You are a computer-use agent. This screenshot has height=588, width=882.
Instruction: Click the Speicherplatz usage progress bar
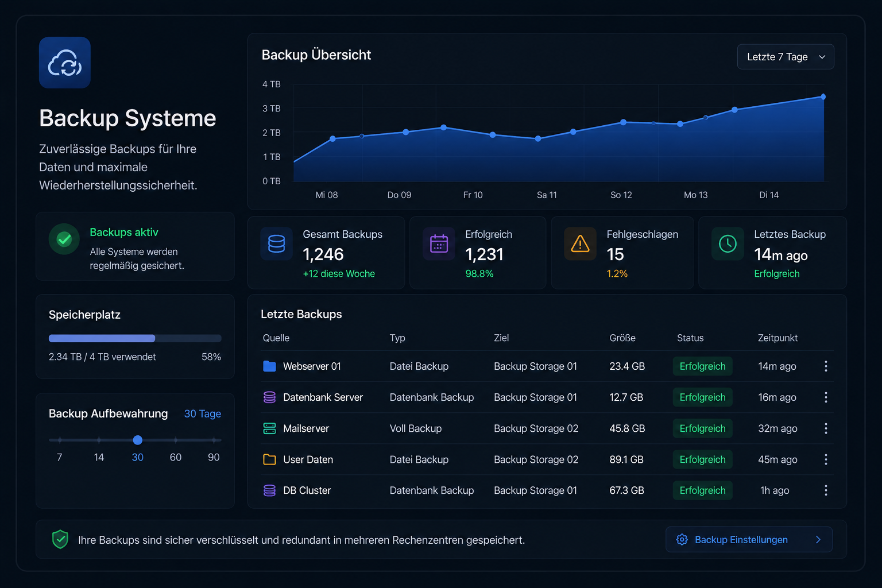click(x=135, y=338)
